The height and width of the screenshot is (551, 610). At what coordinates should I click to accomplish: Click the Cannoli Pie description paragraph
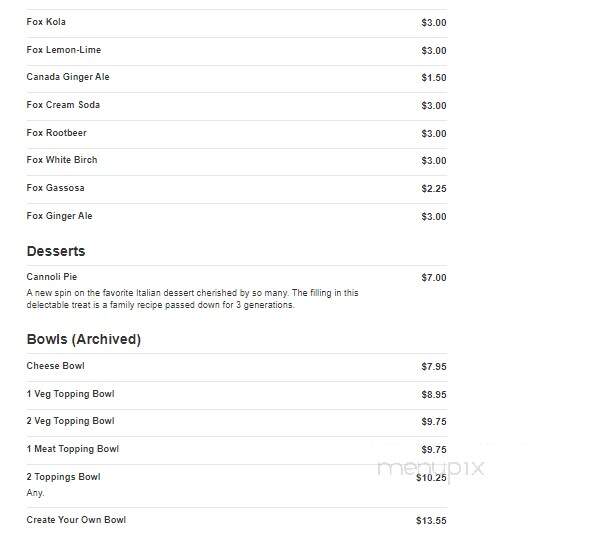[193, 299]
